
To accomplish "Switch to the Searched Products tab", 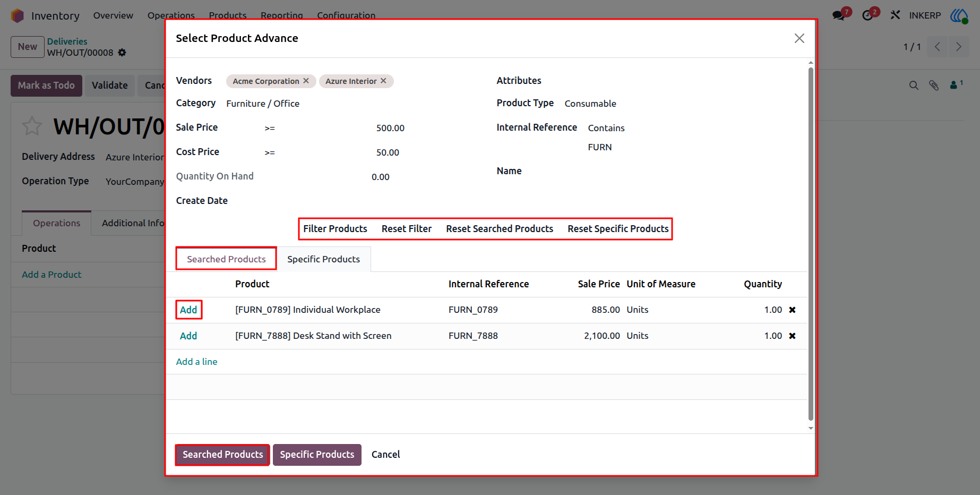I will (x=226, y=259).
